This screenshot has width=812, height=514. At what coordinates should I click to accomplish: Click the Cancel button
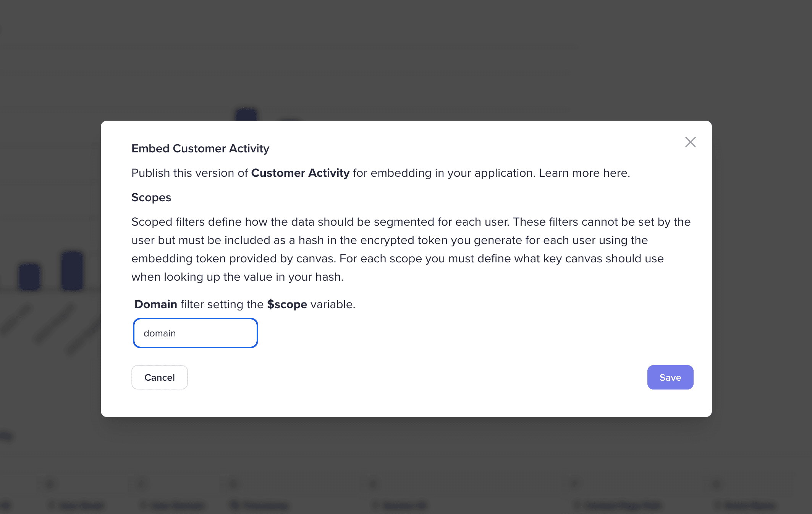[x=160, y=377]
